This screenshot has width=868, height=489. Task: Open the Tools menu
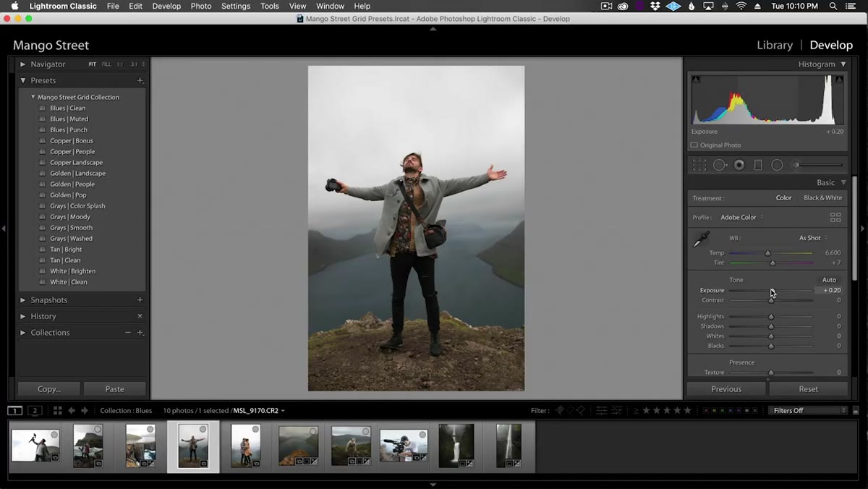[270, 6]
